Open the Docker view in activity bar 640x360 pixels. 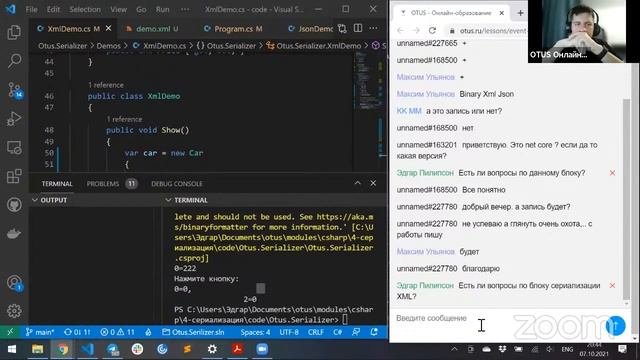coord(14,234)
